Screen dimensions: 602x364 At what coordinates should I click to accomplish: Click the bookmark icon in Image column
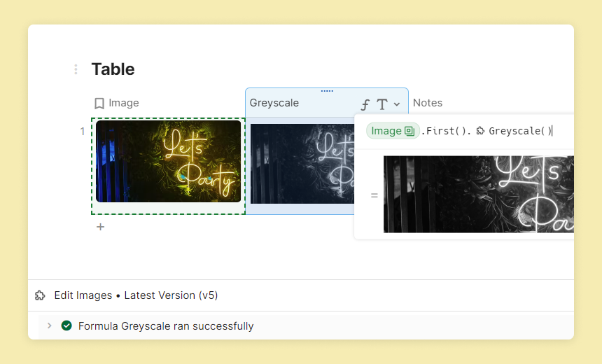[x=99, y=104]
